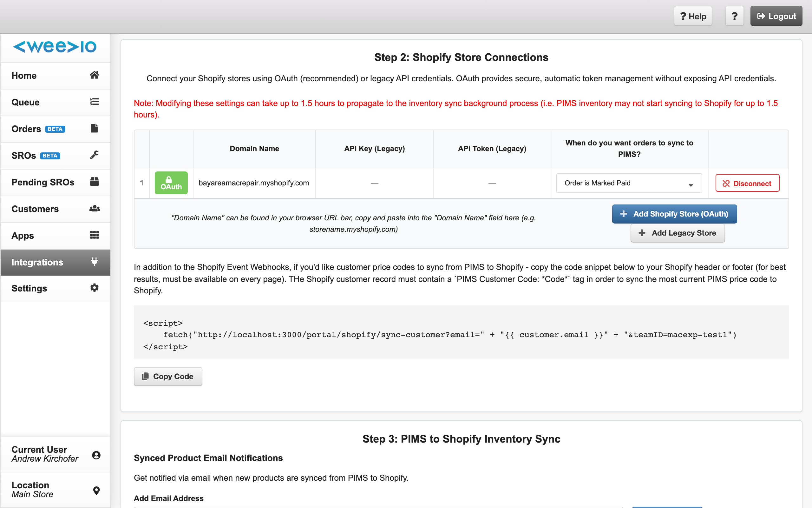Click the Add Email Address label

[169, 498]
